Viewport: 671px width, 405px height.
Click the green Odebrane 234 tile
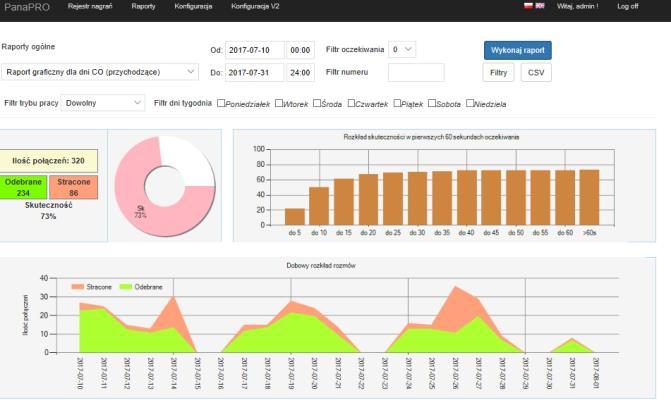point(23,187)
